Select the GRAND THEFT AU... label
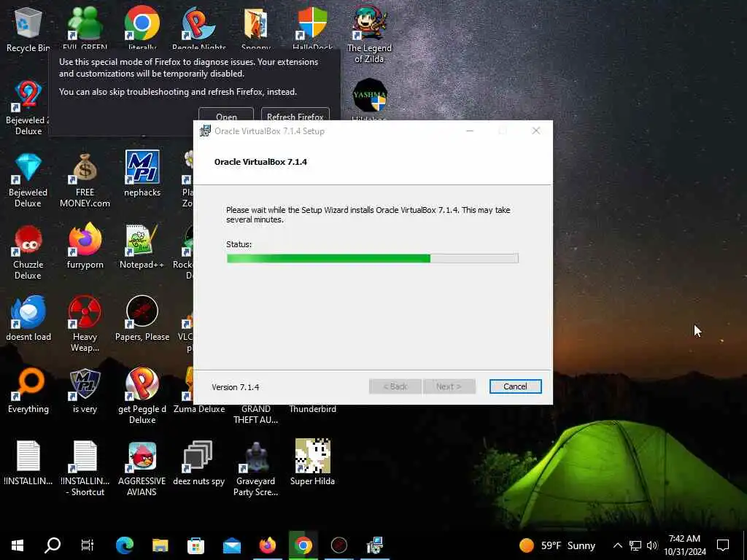747x560 pixels. 256,414
